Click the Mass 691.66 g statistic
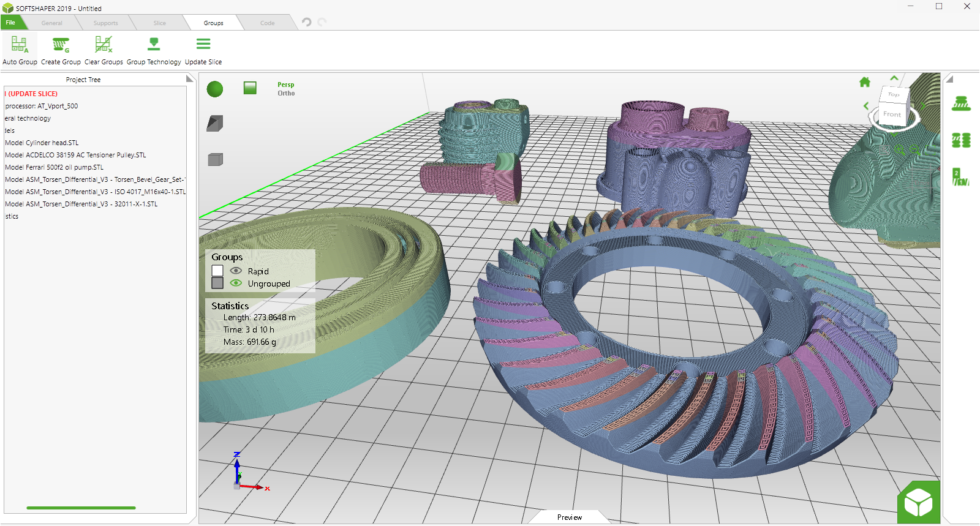The width and height of the screenshot is (980, 526). pyautogui.click(x=249, y=342)
